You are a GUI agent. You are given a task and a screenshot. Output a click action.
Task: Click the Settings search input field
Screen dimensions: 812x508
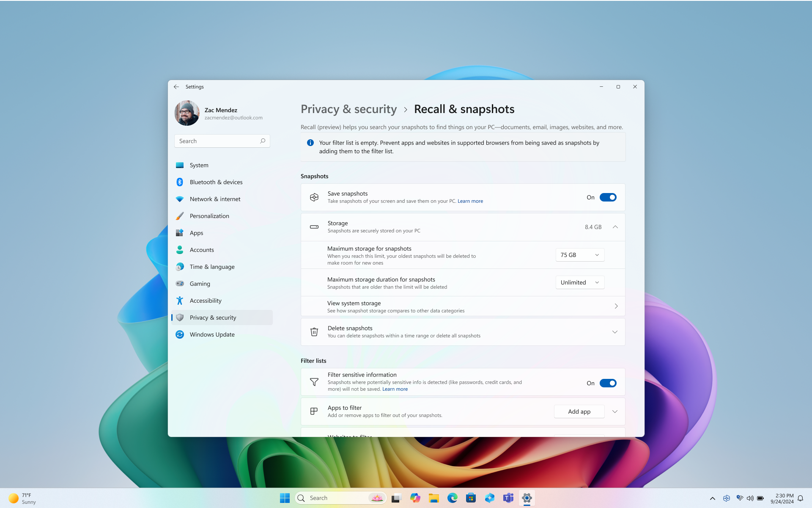[222, 141]
